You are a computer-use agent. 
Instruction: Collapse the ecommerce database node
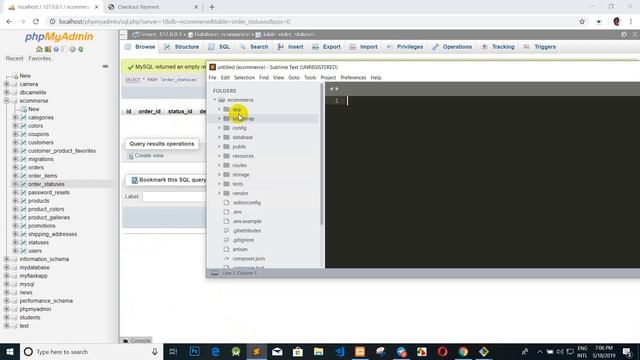pyautogui.click(x=7, y=101)
